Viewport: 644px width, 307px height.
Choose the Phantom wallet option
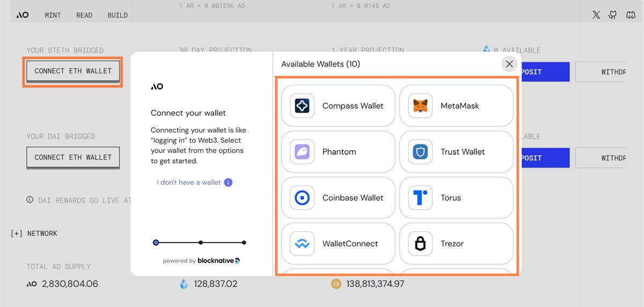[338, 152]
